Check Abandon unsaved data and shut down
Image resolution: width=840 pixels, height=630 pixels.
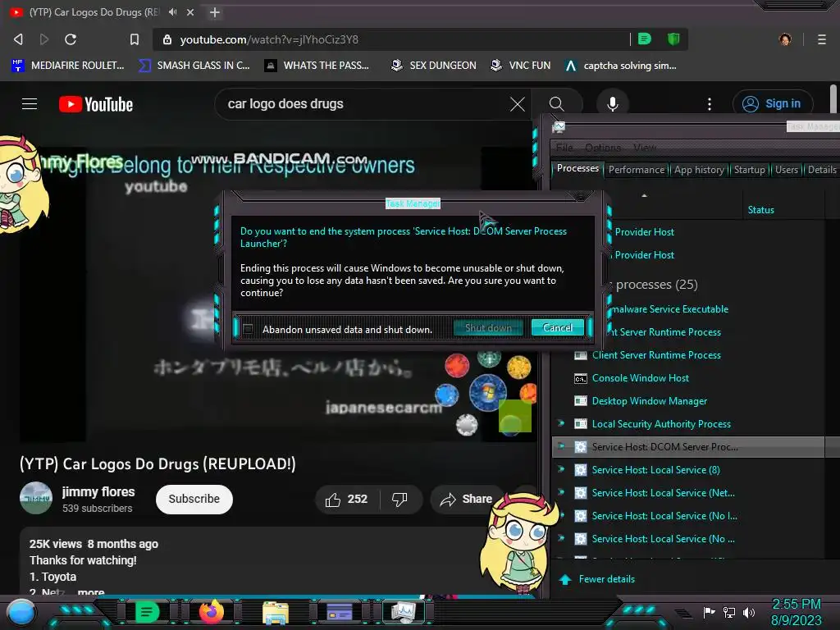pos(248,329)
